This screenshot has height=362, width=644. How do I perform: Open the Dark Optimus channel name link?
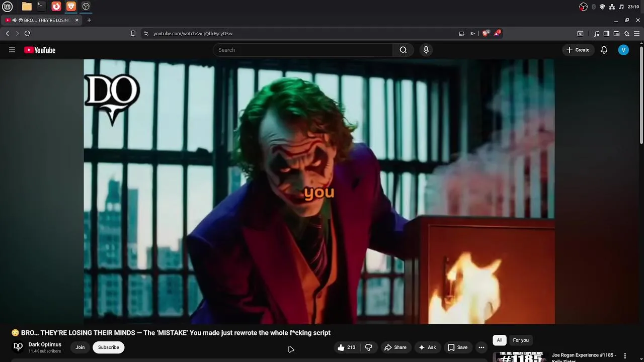pos(45,344)
